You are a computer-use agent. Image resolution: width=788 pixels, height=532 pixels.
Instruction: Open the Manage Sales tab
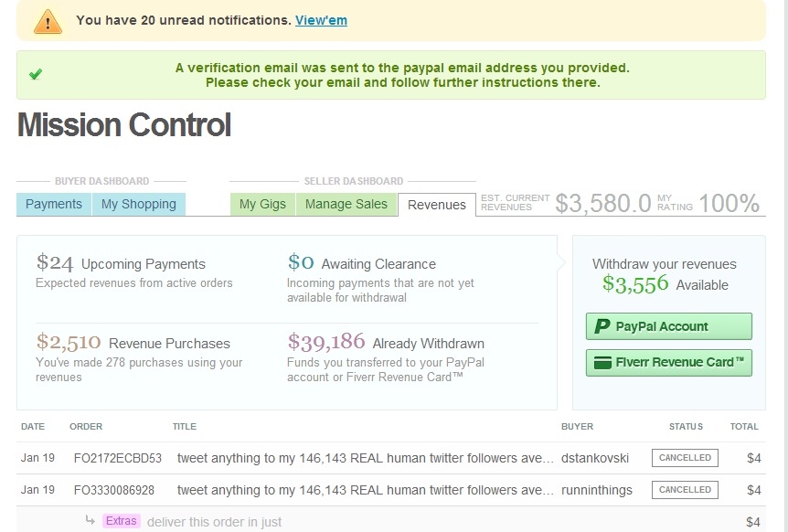[346, 204]
